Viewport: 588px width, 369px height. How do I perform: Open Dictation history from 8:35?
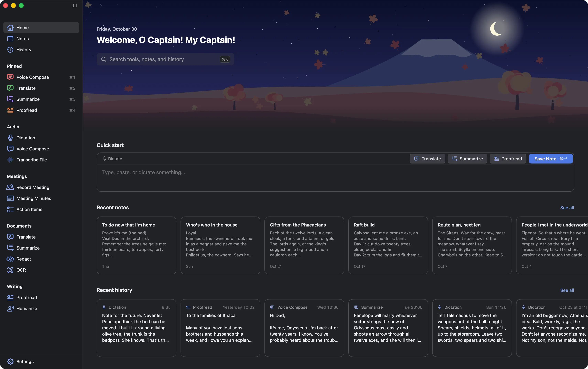click(136, 328)
